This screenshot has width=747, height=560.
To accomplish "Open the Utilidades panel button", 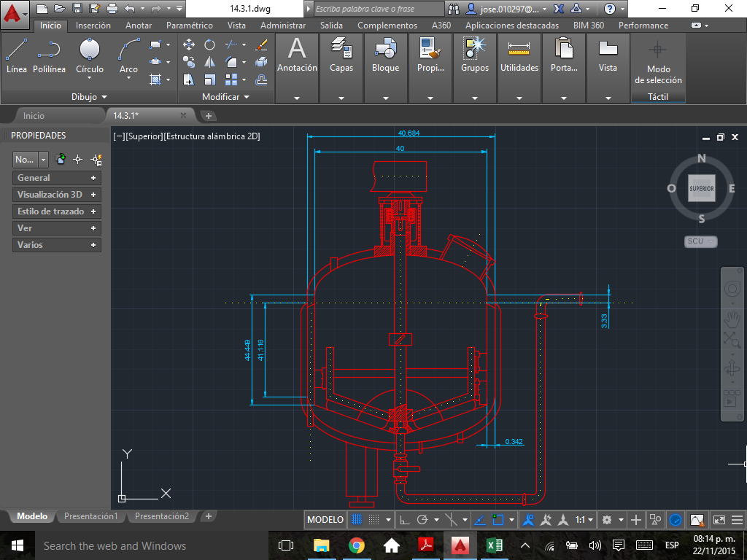I will point(519,68).
